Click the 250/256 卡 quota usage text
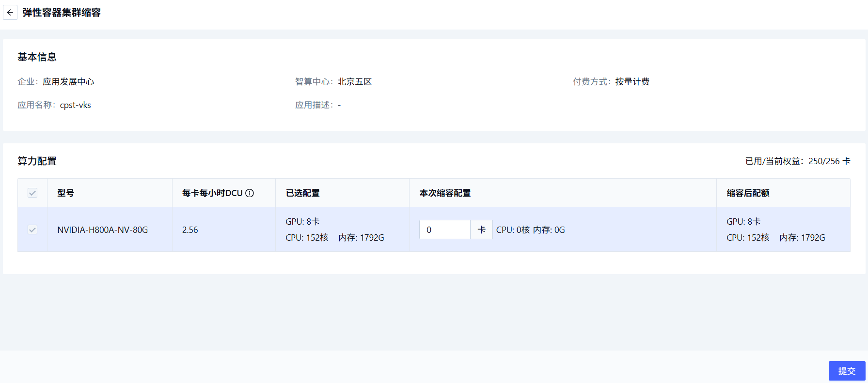Image resolution: width=868 pixels, height=383 pixels. (829, 161)
